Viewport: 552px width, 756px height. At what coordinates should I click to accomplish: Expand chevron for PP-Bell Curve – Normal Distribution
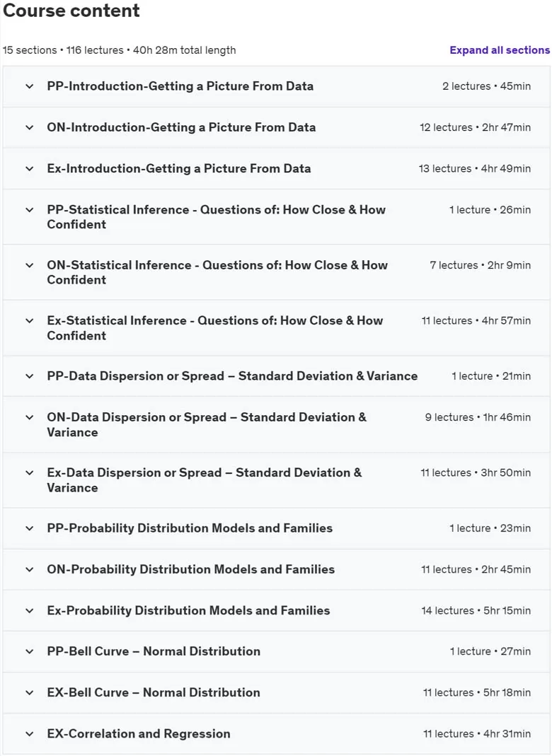pos(30,652)
